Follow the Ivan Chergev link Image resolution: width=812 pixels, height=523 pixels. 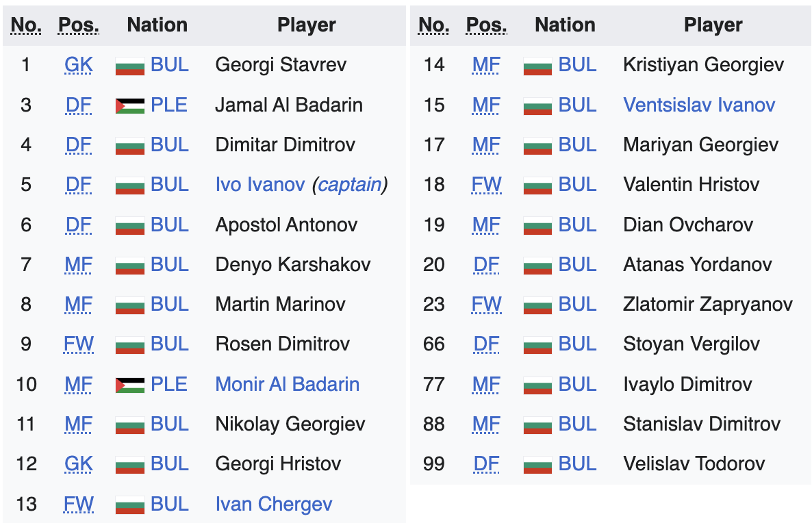(273, 505)
